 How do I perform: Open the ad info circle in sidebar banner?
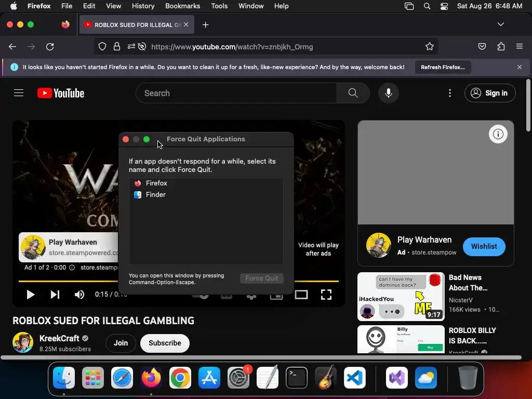coord(498,134)
